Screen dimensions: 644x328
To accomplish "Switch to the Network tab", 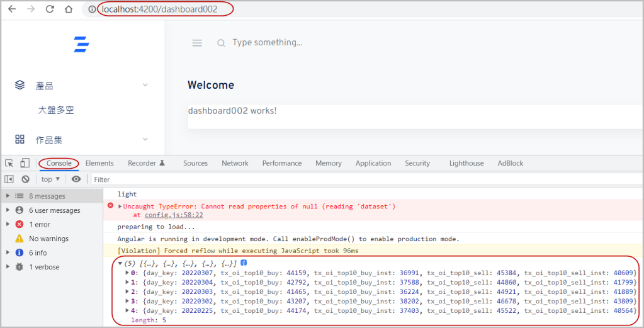I will (x=235, y=163).
